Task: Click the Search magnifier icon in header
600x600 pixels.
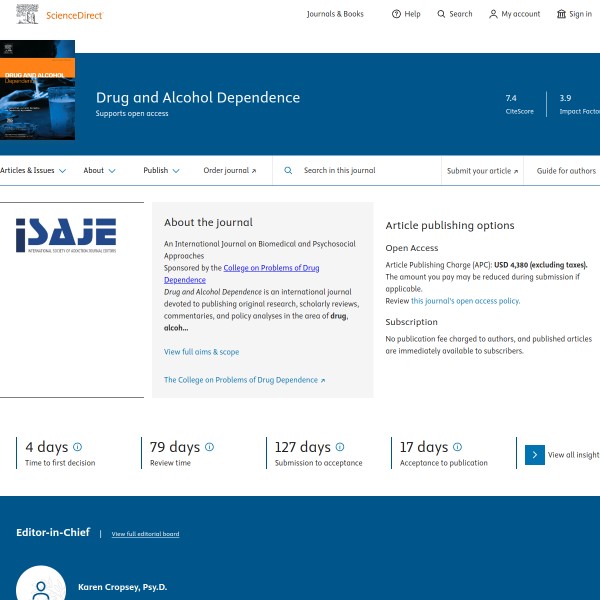Action: point(442,14)
